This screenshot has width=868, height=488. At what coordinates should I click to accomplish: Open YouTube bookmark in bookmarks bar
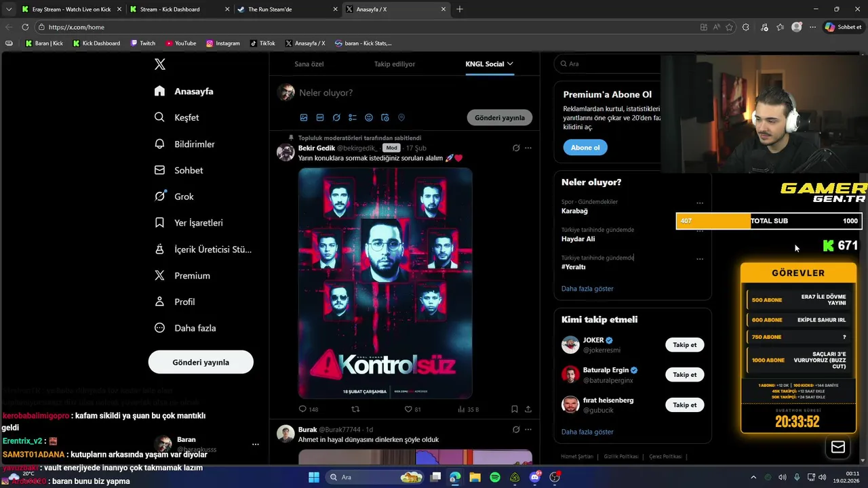point(180,43)
